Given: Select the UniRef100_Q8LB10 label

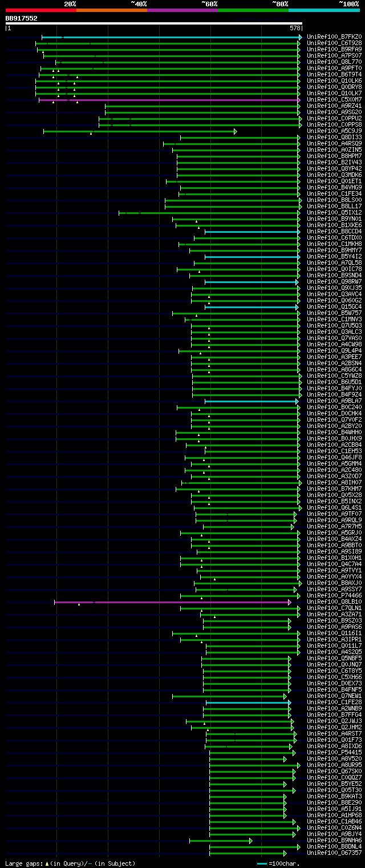Looking at the screenshot, I should click(334, 601).
